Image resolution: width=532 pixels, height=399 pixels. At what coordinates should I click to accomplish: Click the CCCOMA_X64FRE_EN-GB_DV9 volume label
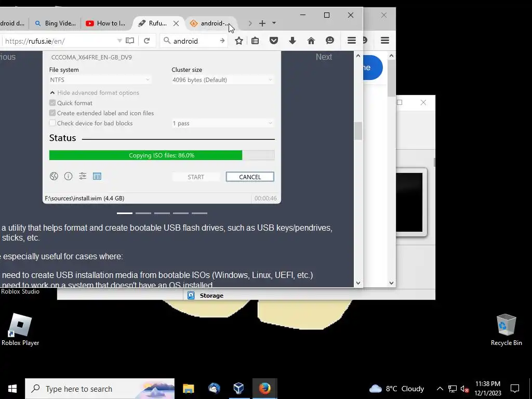[x=91, y=57]
